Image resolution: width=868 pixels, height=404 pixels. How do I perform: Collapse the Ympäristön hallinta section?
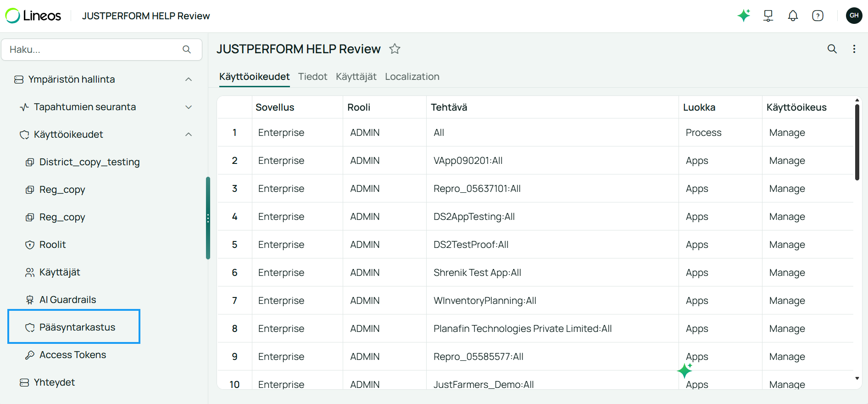189,79
